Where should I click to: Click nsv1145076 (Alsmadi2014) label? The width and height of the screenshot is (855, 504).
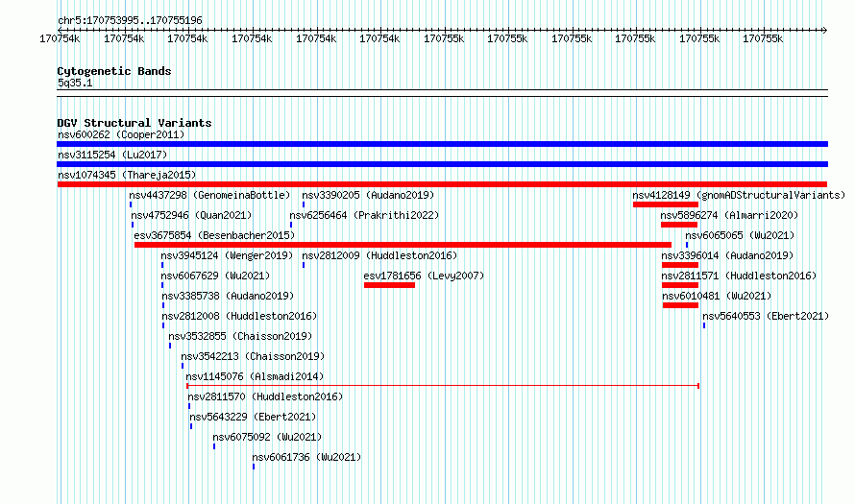pyautogui.click(x=255, y=376)
